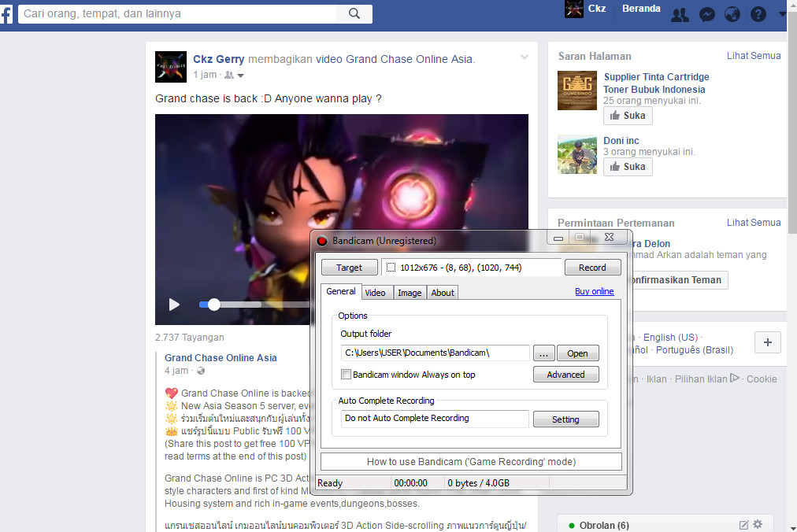Click Ckz Gerry post avatar

click(x=171, y=67)
